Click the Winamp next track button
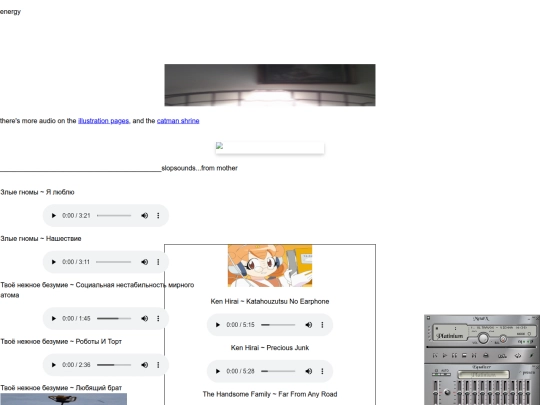 (474, 355)
